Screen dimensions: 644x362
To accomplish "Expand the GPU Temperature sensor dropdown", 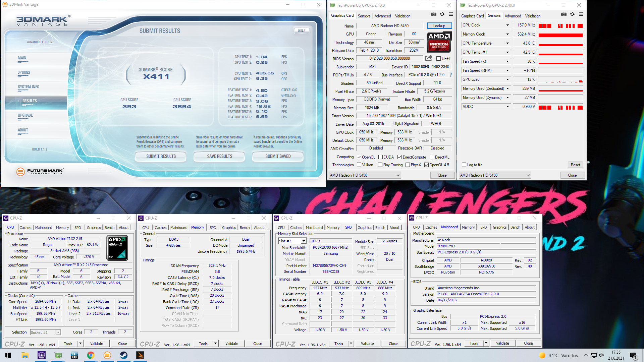I will [x=507, y=43].
